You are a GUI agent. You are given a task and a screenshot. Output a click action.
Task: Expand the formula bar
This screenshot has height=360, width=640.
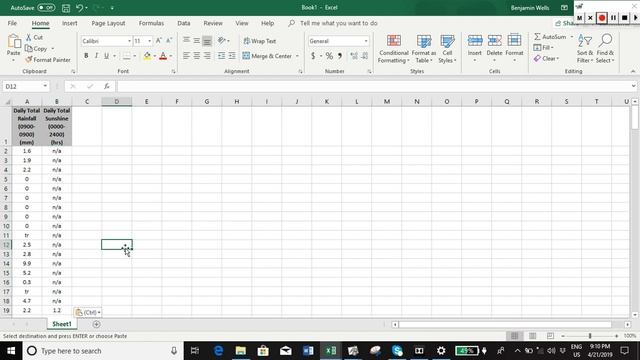coord(633,86)
